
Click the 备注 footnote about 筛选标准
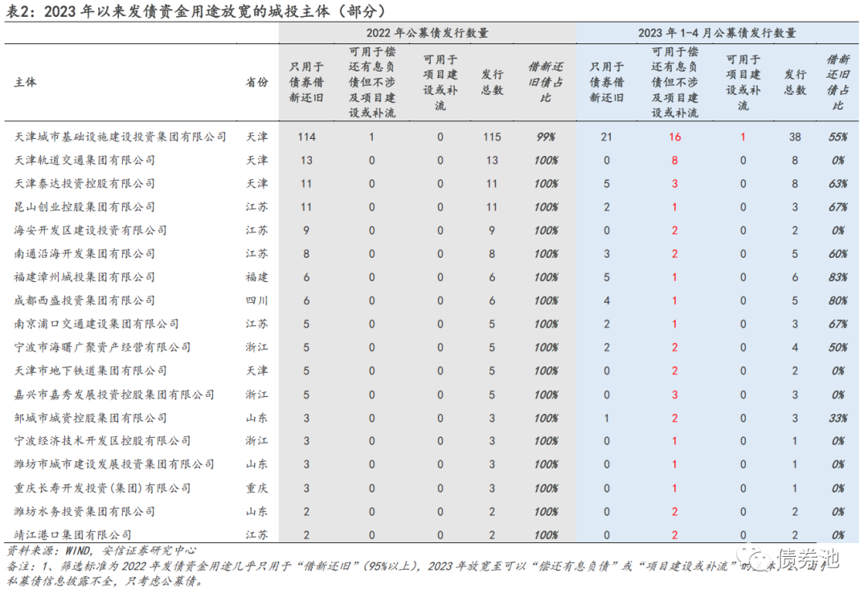pyautogui.click(x=416, y=566)
